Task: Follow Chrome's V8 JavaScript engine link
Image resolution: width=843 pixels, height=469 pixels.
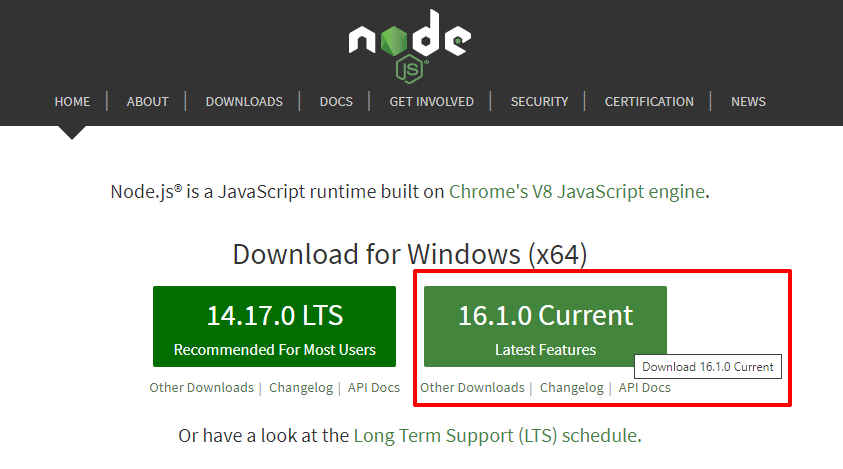Action: [577, 192]
